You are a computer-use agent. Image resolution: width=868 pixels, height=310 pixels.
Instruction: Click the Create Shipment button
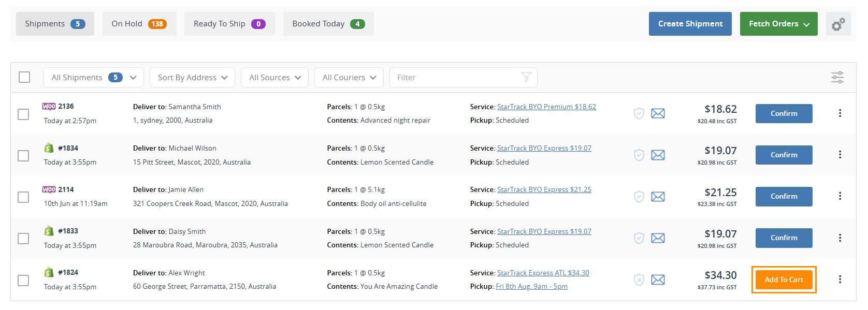point(690,24)
